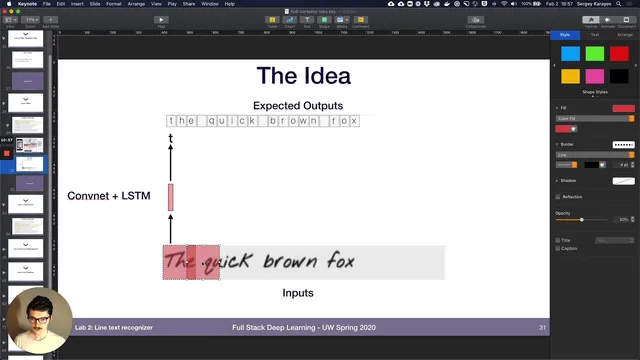This screenshot has height=360, width=640.
Task: Open the File menu
Action: click(47, 4)
